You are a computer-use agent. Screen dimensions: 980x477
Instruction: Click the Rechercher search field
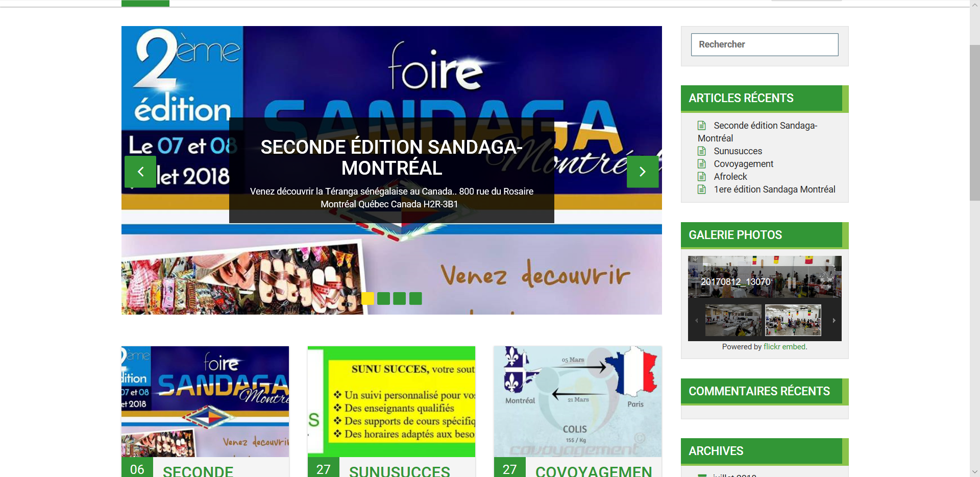pos(764,44)
